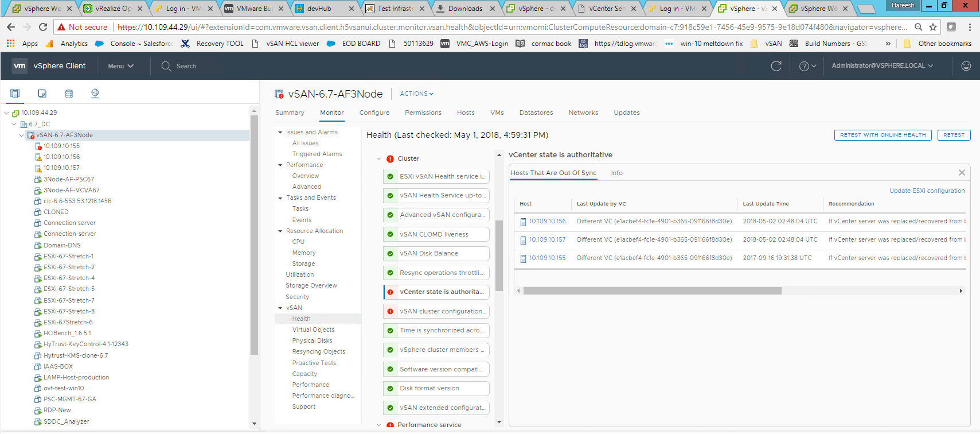
Task: Open the ACTIONS dropdown
Action: [416, 94]
